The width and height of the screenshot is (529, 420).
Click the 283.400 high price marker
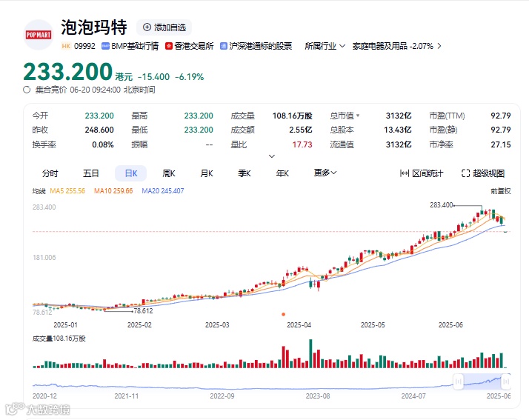pyautogui.click(x=442, y=205)
